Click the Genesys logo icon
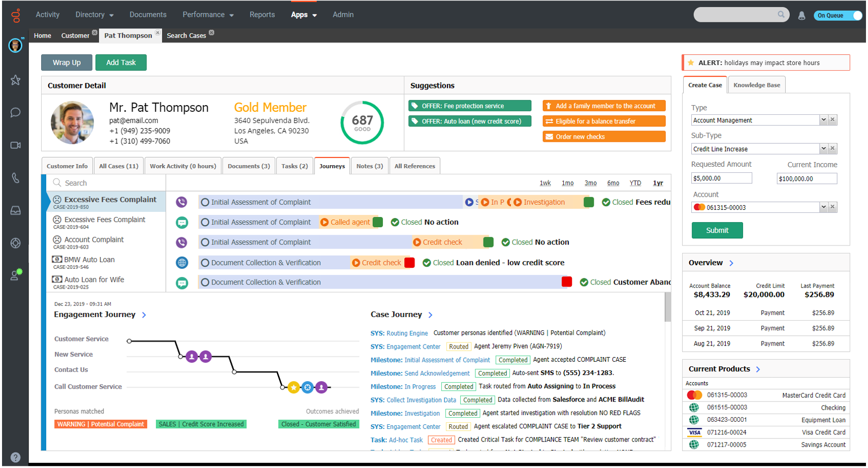This screenshot has height=468, width=868. pyautogui.click(x=16, y=15)
